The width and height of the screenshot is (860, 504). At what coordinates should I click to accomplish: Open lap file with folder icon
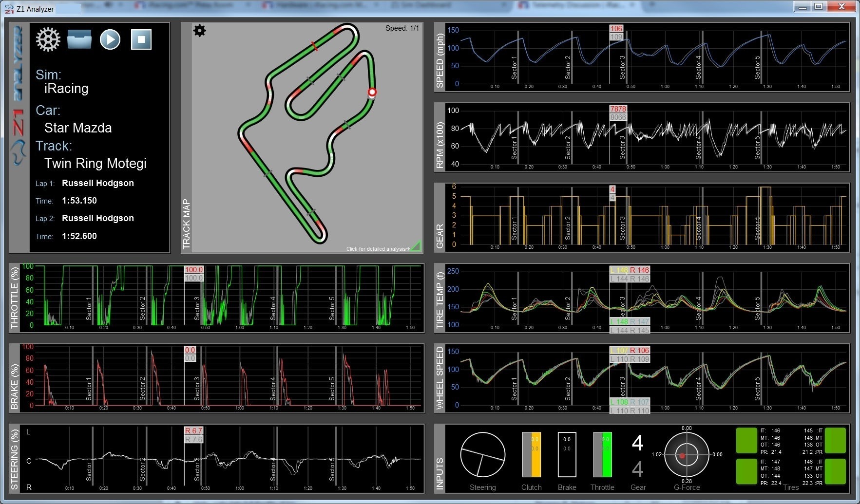click(79, 39)
